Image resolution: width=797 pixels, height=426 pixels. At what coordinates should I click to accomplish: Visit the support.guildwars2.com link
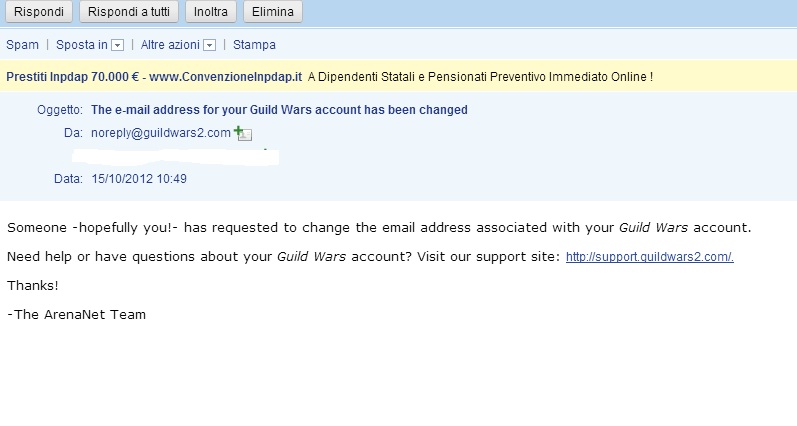[x=650, y=257]
